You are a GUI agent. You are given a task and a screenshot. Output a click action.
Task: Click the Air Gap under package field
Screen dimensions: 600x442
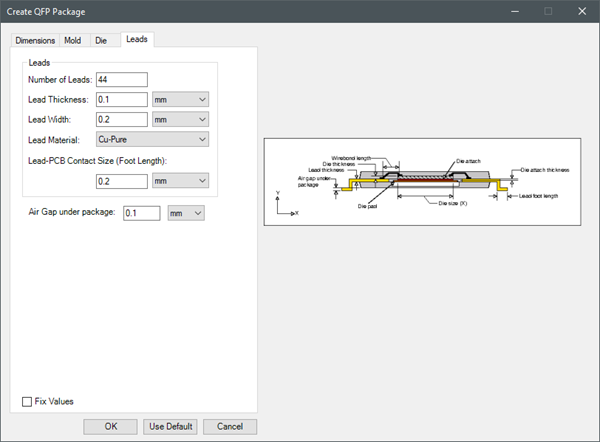click(x=142, y=213)
